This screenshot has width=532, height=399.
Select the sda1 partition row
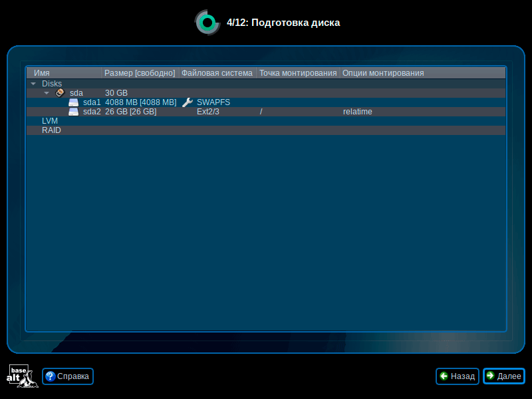266,102
